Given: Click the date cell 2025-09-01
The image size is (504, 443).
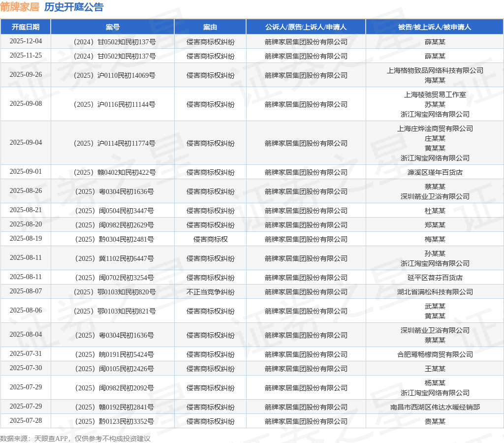Looking at the screenshot, I should tap(26, 172).
